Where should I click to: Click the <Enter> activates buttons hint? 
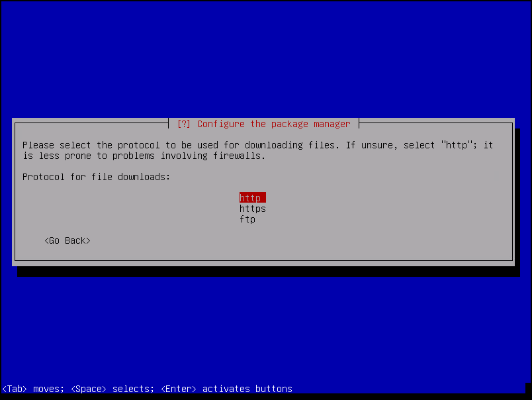[x=226, y=389]
